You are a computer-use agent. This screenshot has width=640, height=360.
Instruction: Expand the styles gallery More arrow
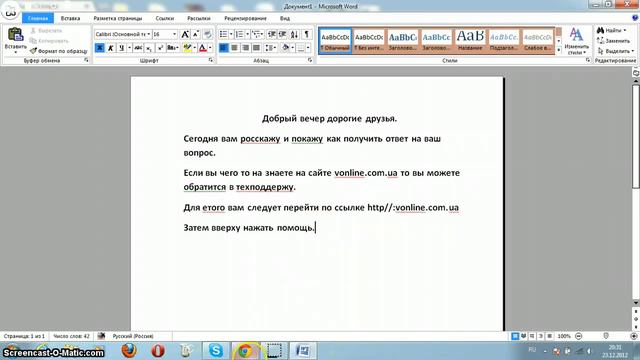click(x=559, y=50)
